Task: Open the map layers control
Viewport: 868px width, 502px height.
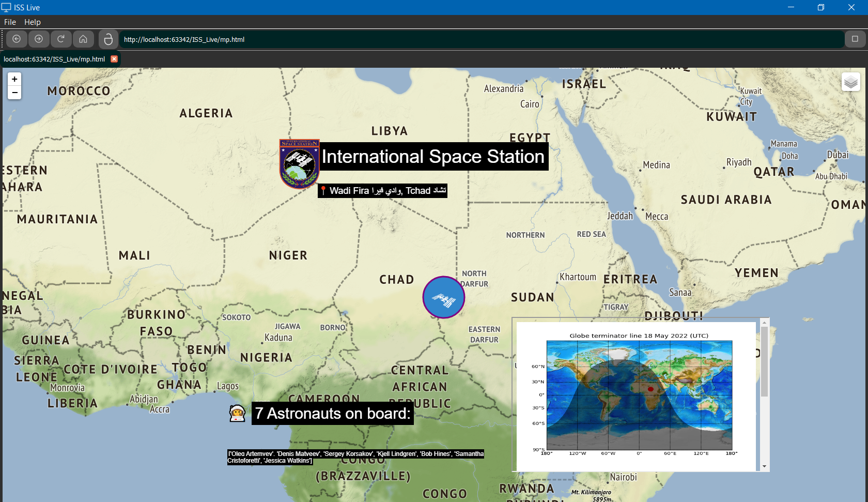Action: coord(850,82)
